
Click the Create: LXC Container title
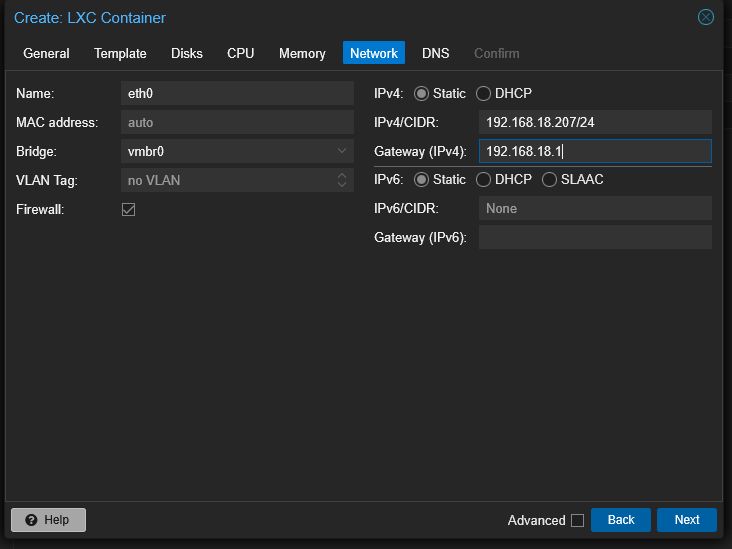pyautogui.click(x=90, y=18)
